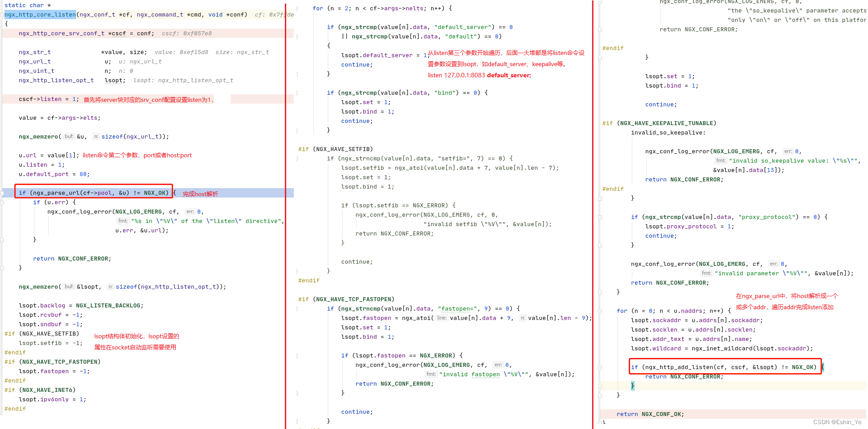The image size is (868, 429).
Task: Click '#if (NGX_HAVE_SETFIB)' in middle pane
Action: click(335, 149)
